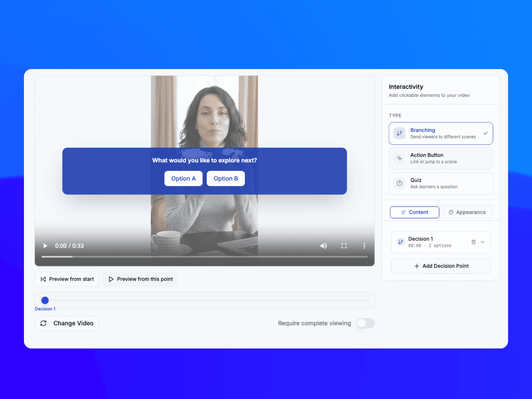Image resolution: width=532 pixels, height=399 pixels.
Task: Click Preview from start
Action: pos(67,279)
